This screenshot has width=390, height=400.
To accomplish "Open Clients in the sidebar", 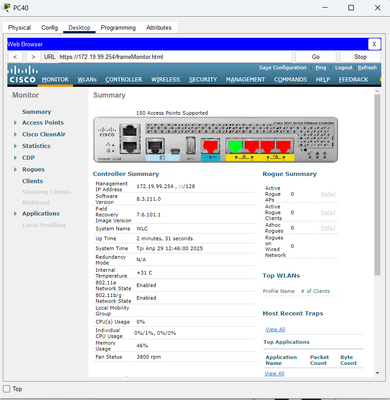I will pos(32,181).
